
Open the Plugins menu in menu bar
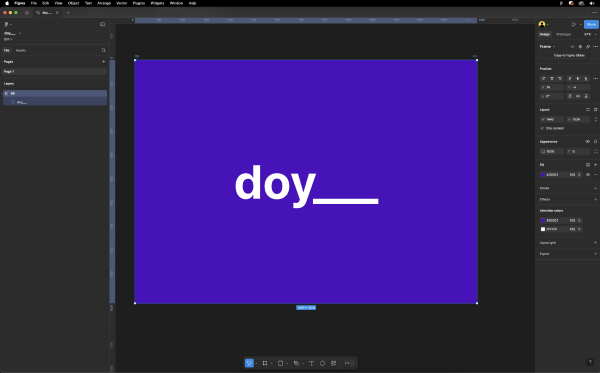pyautogui.click(x=139, y=3)
